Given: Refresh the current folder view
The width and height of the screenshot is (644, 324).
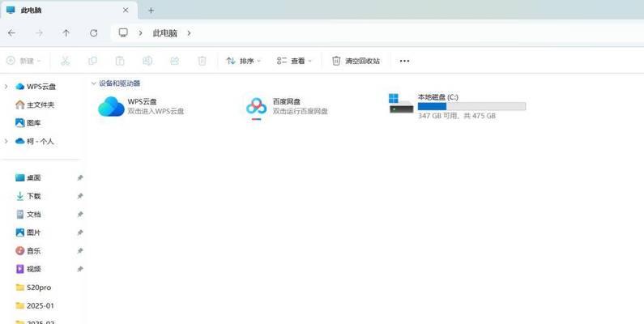Looking at the screenshot, I should click(94, 33).
